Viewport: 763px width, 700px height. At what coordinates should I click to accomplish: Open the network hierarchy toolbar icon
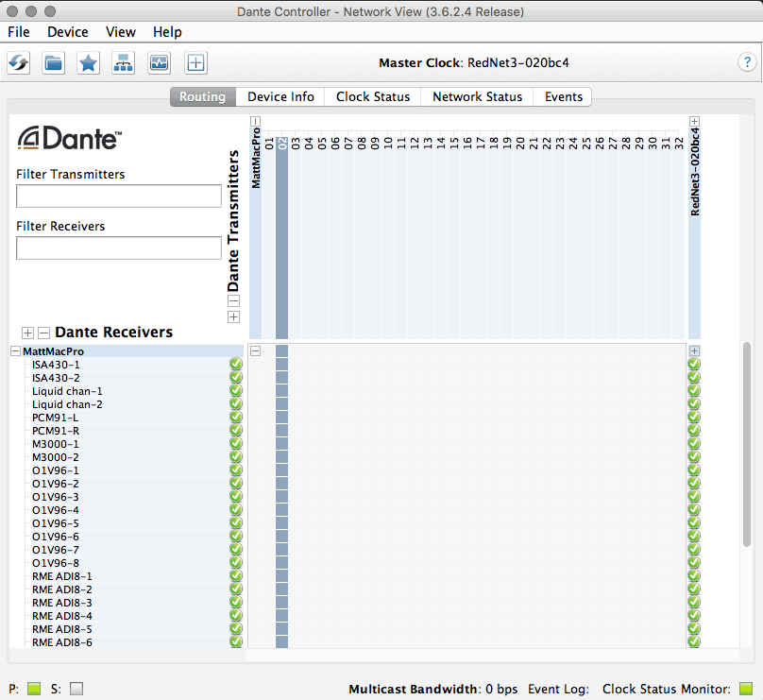coord(123,62)
